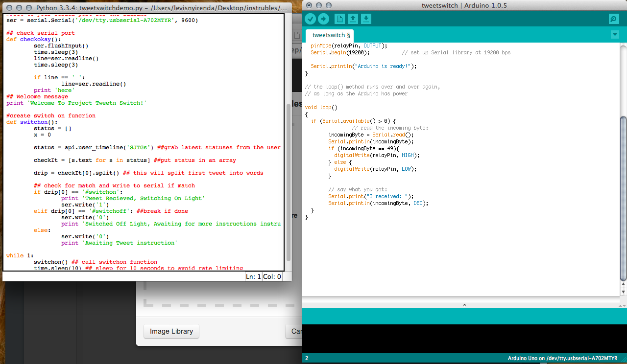
Task: Click the '#create switch on funcrion' comment
Action: [x=51, y=116]
